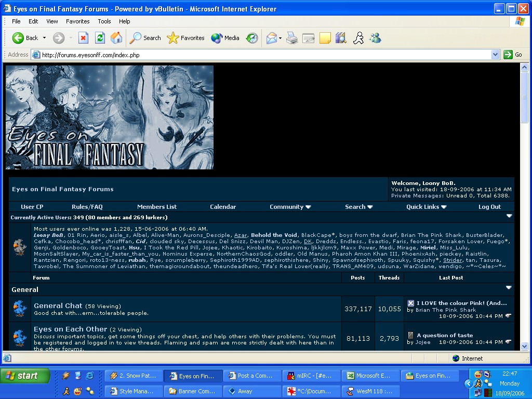Open the Favorites menu

click(78, 21)
